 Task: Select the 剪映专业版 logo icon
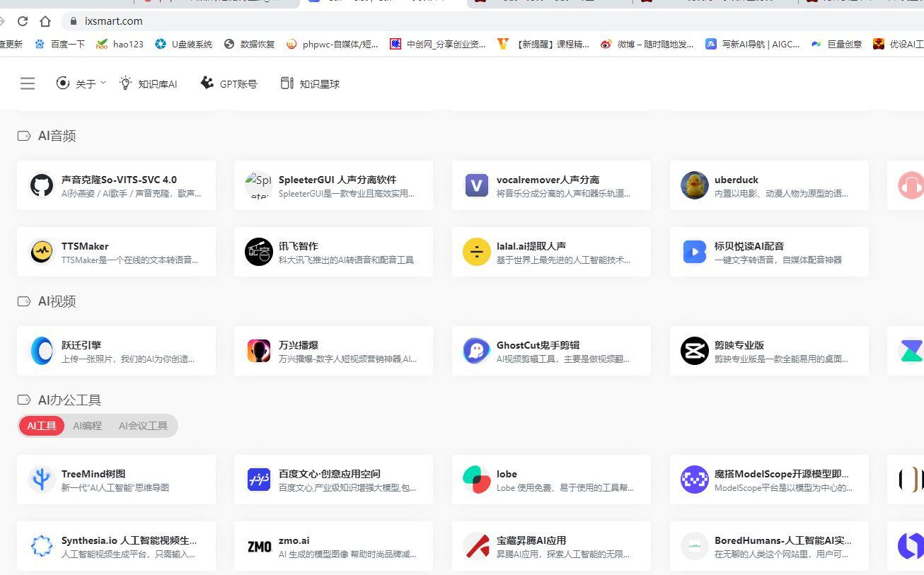[694, 351]
